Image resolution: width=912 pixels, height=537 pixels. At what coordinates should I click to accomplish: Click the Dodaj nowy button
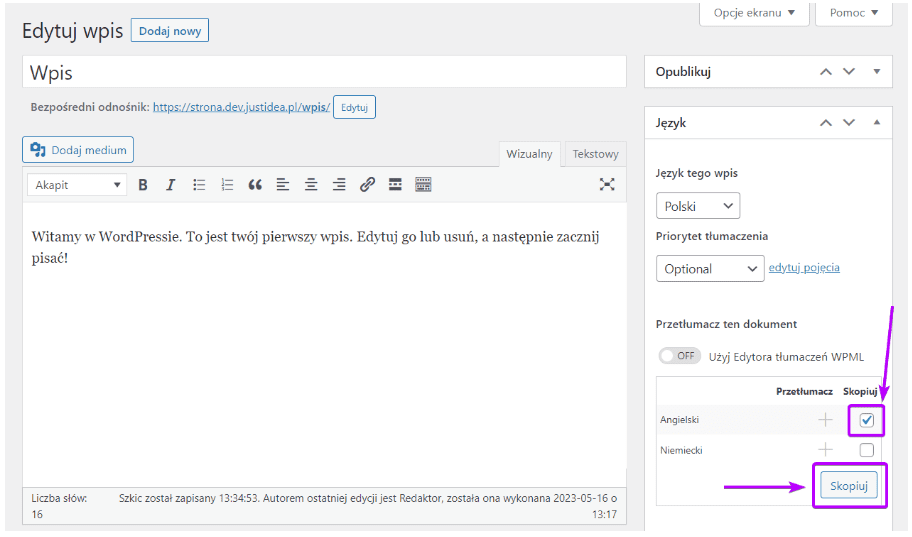169,31
